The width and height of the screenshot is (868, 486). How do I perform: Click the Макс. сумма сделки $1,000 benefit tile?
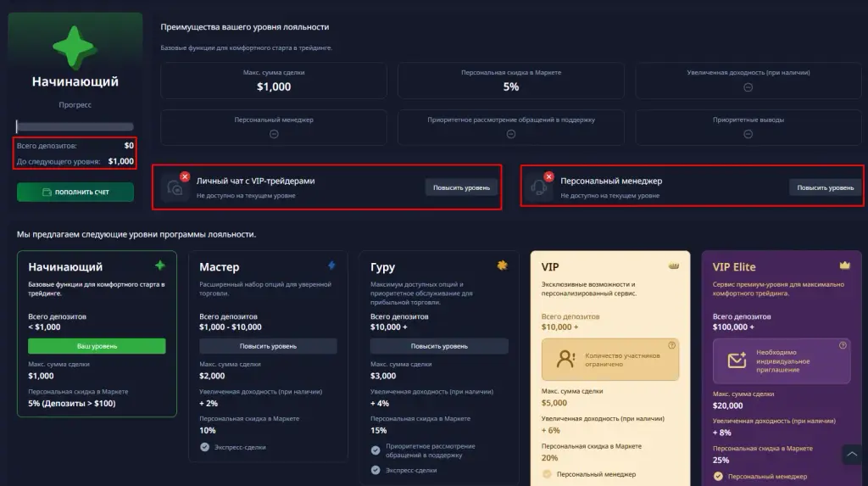pos(274,81)
